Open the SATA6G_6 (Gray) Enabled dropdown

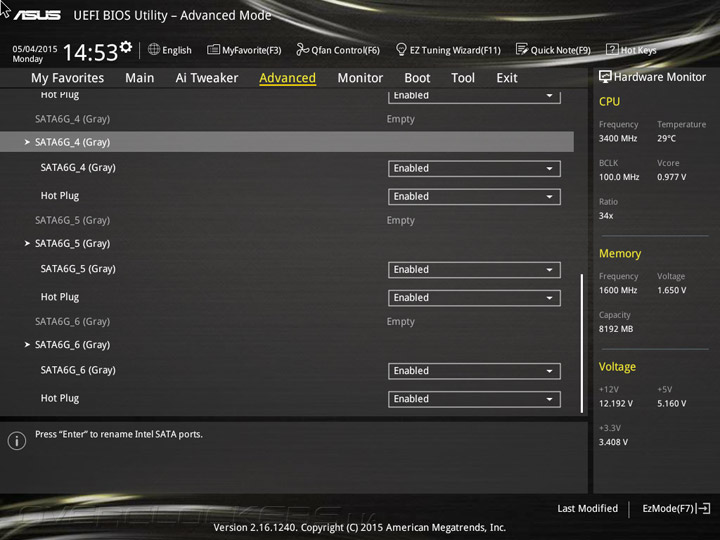474,371
